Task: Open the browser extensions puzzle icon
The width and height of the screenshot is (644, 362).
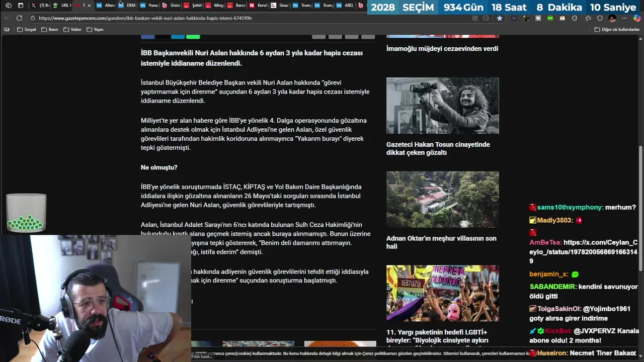Action: coord(575,18)
